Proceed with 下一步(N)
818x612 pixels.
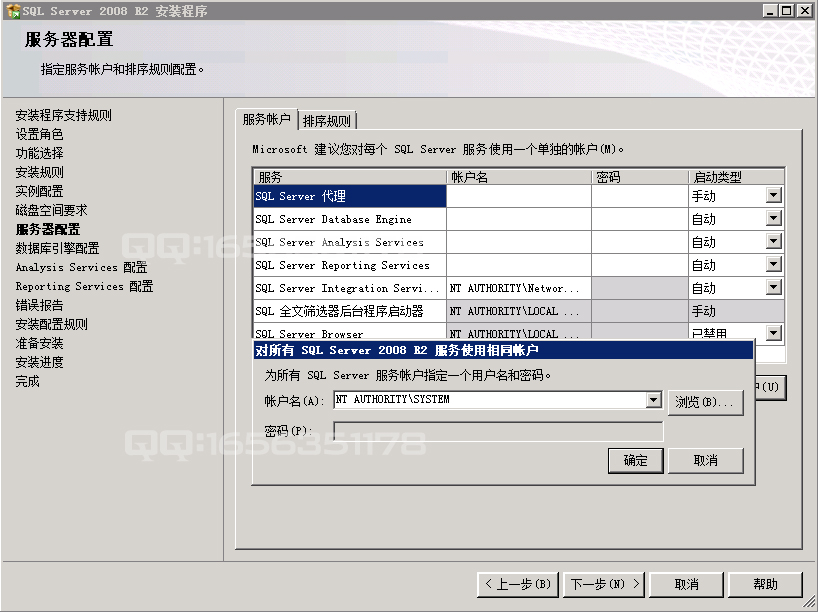pyautogui.click(x=604, y=584)
